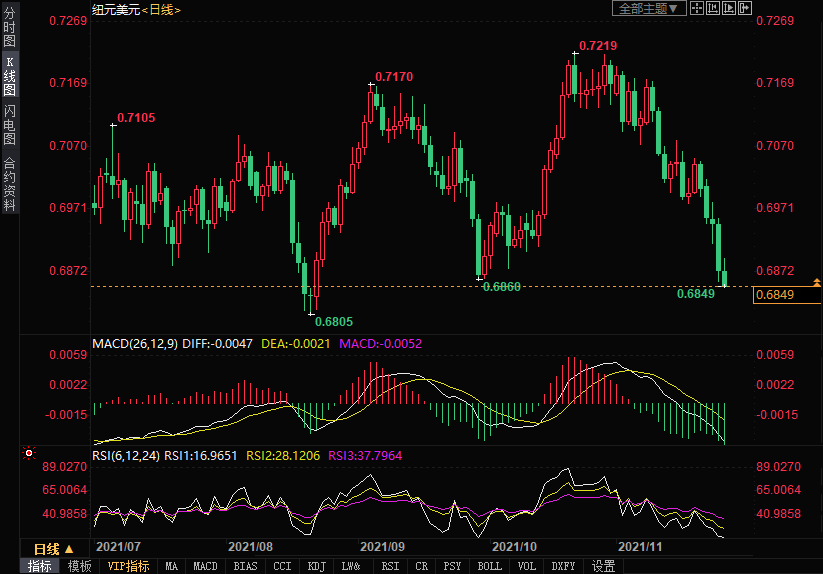This screenshot has height=574, width=823.
Task: Click the export arrow icon
Action: pyautogui.click(x=744, y=8)
